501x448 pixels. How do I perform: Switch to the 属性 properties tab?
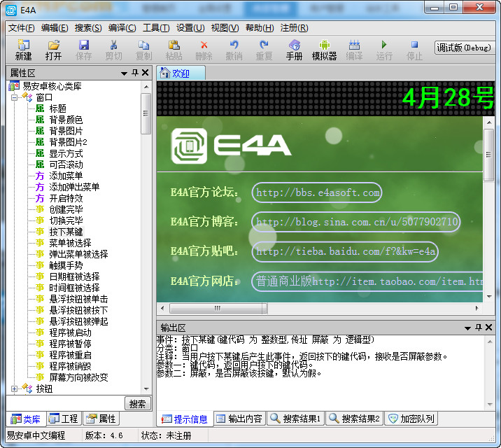pos(101,419)
